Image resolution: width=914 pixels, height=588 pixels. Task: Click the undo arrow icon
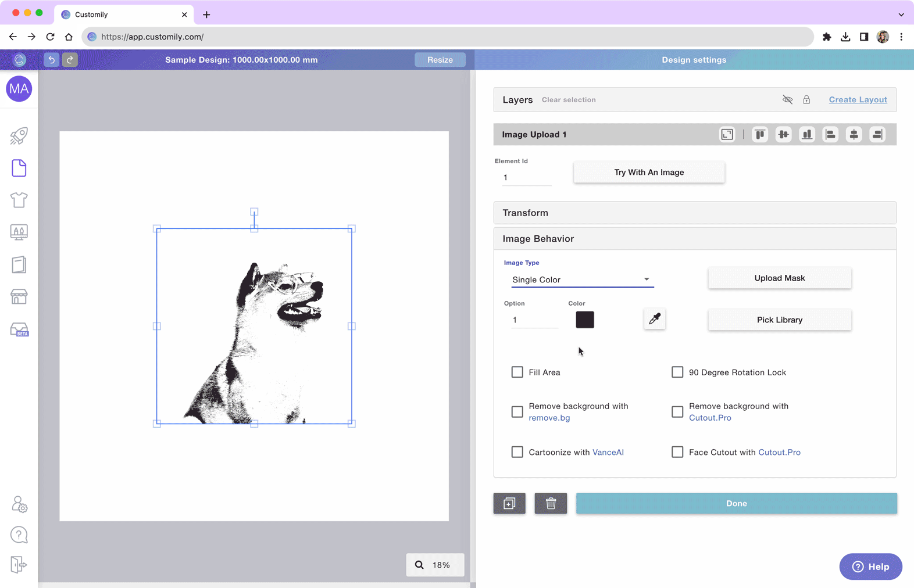coord(51,60)
